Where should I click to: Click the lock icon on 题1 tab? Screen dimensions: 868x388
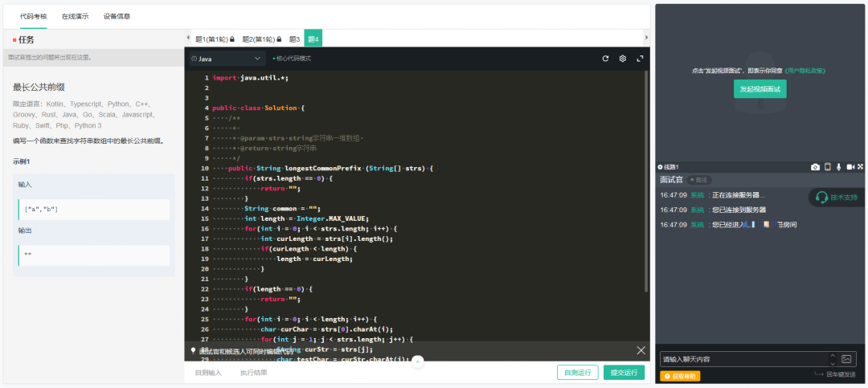232,39
